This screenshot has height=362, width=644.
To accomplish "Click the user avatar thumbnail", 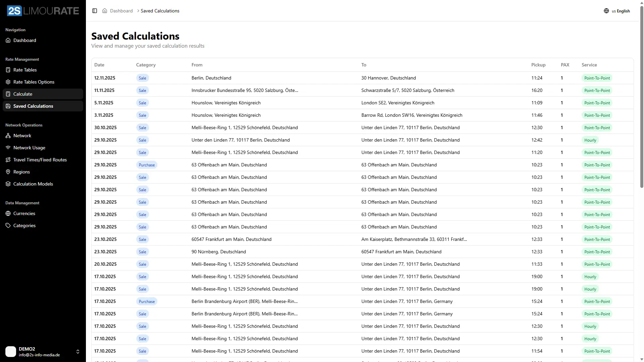I will (10, 352).
